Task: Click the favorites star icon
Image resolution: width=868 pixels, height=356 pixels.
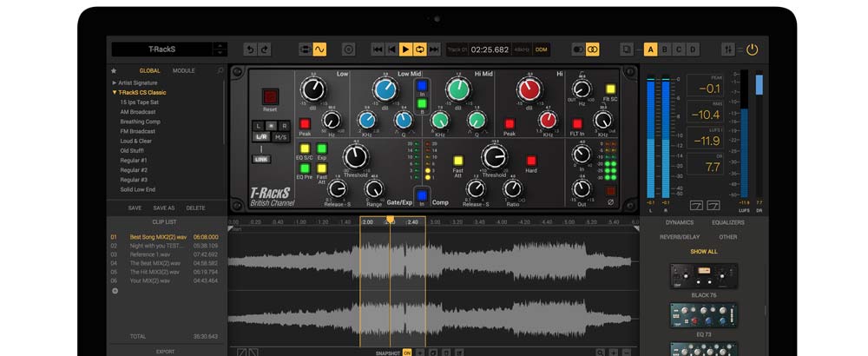Action: tap(114, 71)
